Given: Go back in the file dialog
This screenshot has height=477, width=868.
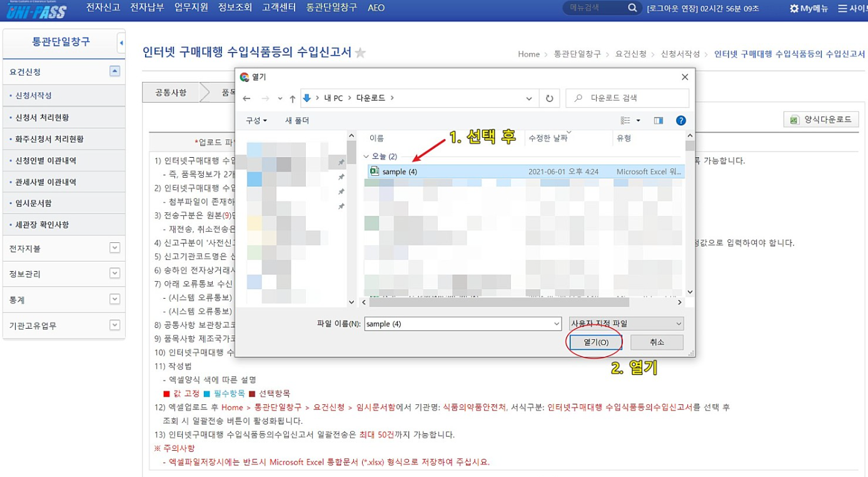Looking at the screenshot, I should coord(246,98).
